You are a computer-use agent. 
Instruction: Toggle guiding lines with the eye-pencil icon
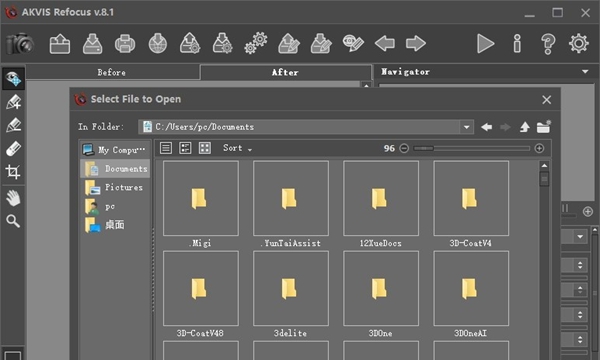click(x=353, y=43)
